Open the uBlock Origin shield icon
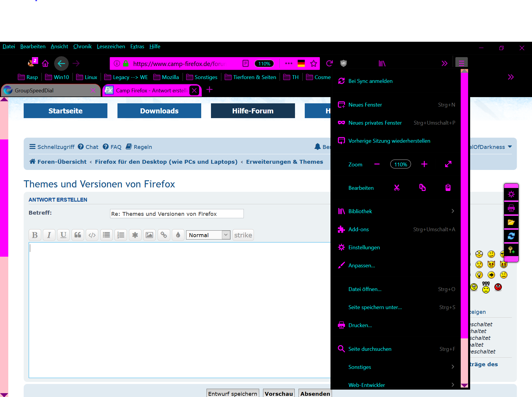Screen dimensions: 532x397 click(x=343, y=63)
